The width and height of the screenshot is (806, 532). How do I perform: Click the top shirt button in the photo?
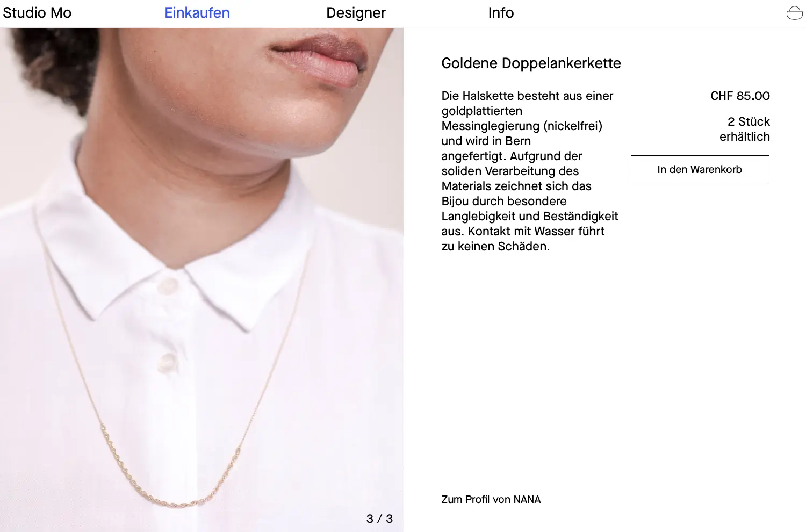[x=167, y=286]
